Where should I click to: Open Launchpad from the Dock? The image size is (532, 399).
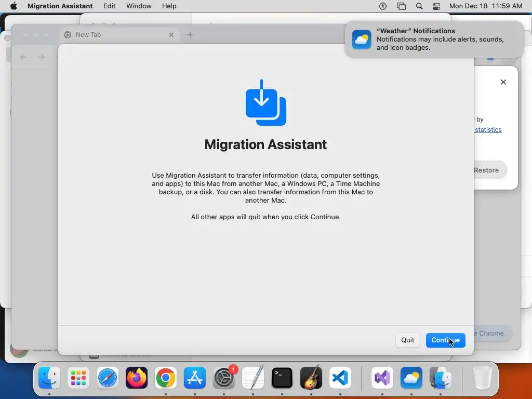tap(78, 378)
